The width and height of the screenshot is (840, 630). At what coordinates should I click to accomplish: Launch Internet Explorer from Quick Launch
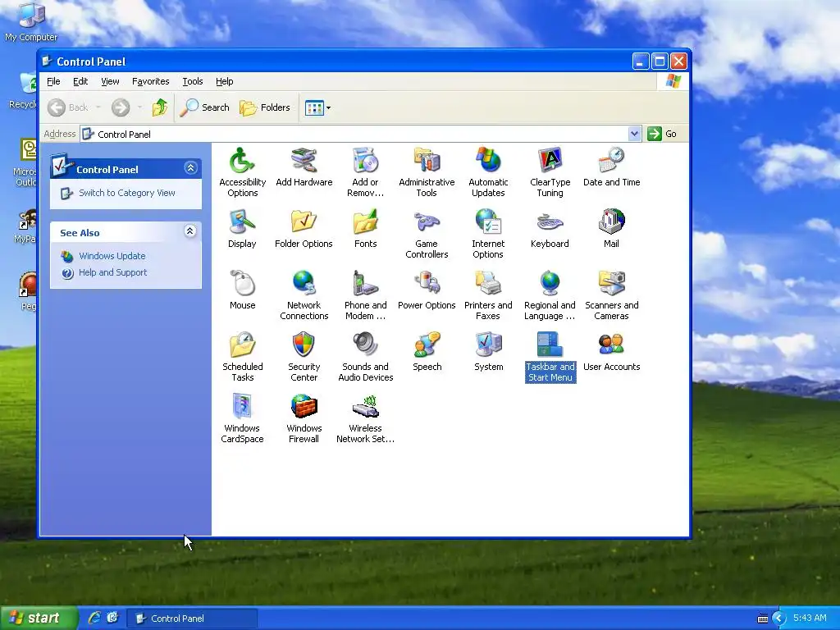94,619
